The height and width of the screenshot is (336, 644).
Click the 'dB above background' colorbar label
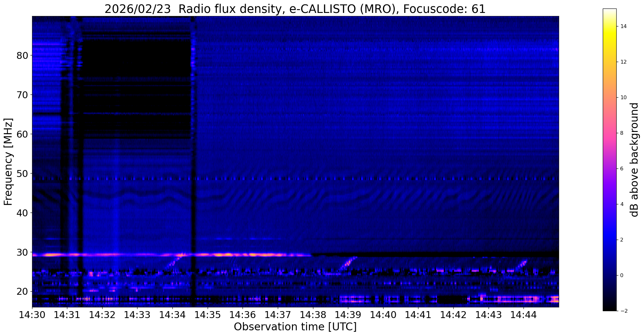[635, 160]
